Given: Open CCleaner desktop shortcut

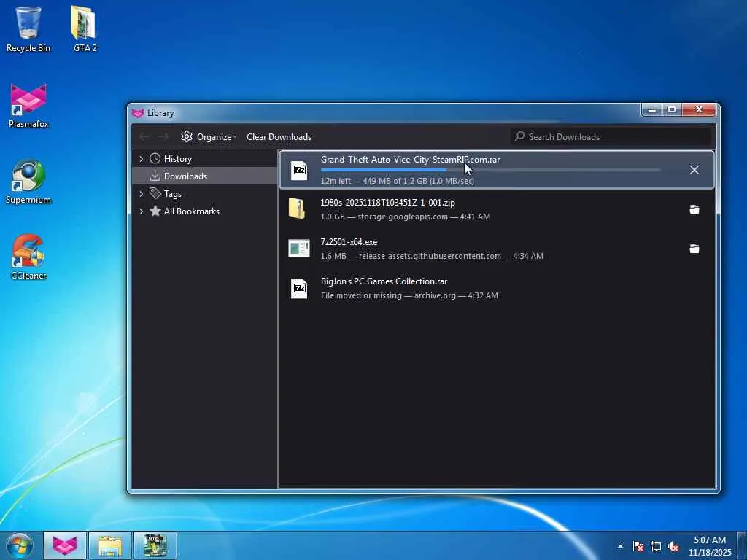Looking at the screenshot, I should (x=28, y=257).
